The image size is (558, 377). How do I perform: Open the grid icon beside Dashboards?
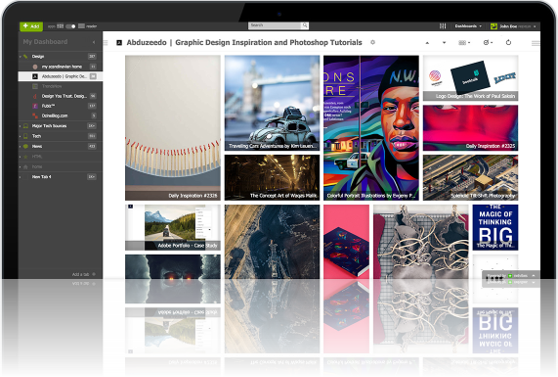443,26
